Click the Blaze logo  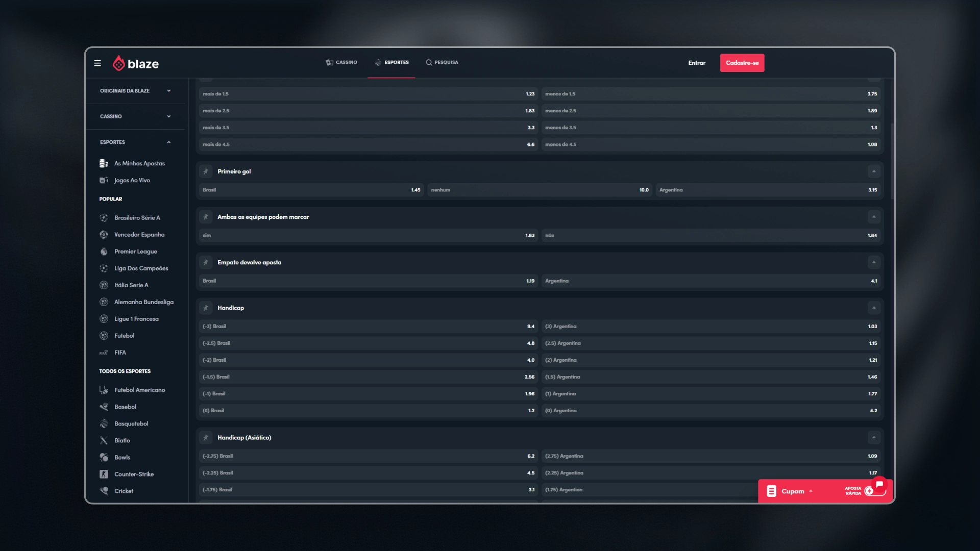coord(135,63)
